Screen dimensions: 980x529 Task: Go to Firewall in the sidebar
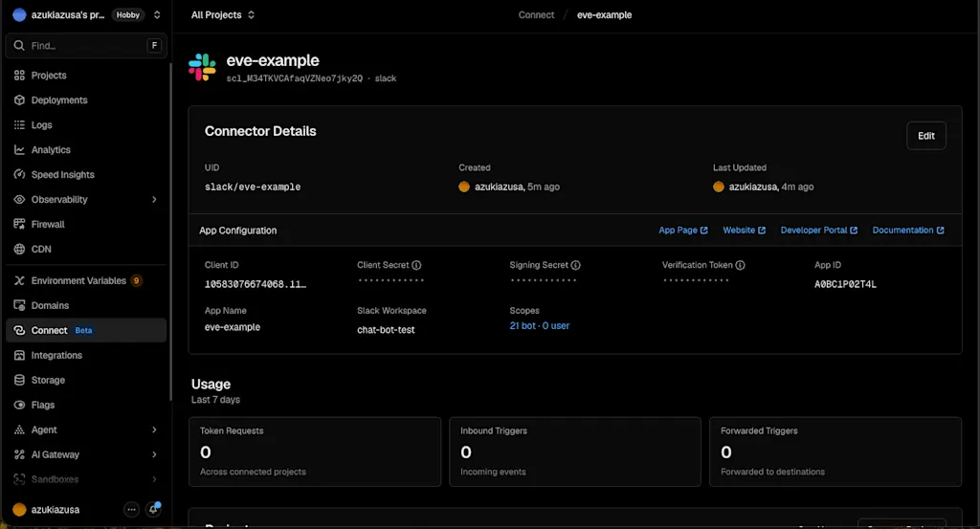tap(86, 224)
